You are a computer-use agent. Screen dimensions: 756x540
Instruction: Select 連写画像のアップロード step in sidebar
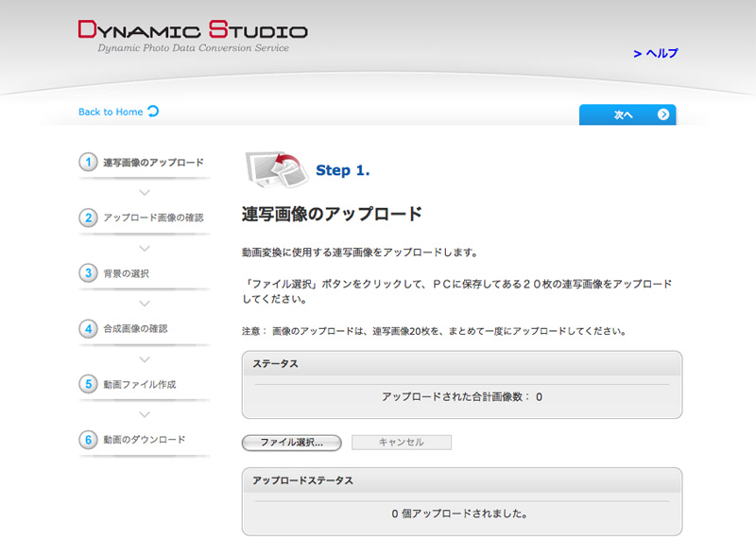[153, 163]
